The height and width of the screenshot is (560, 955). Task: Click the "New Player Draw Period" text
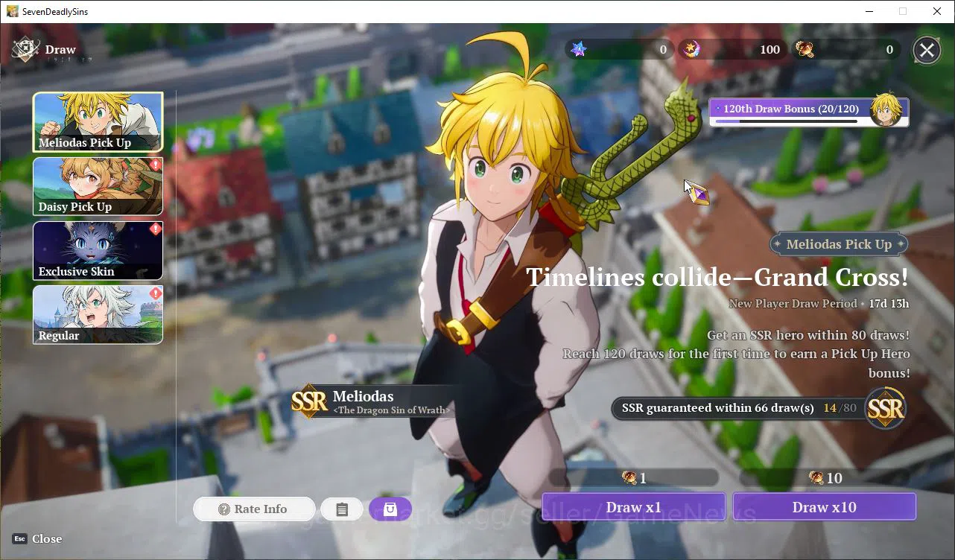(x=793, y=304)
